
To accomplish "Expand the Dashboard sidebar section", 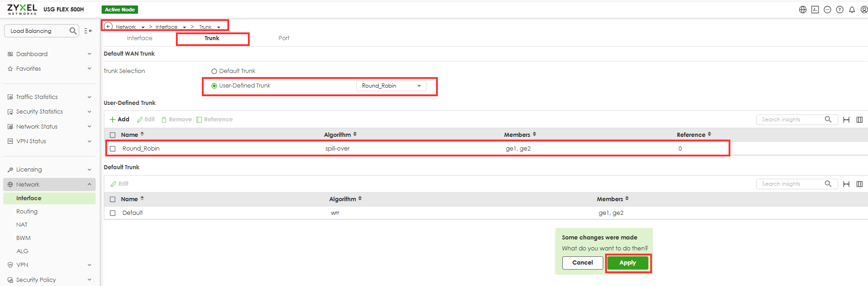I will [49, 54].
